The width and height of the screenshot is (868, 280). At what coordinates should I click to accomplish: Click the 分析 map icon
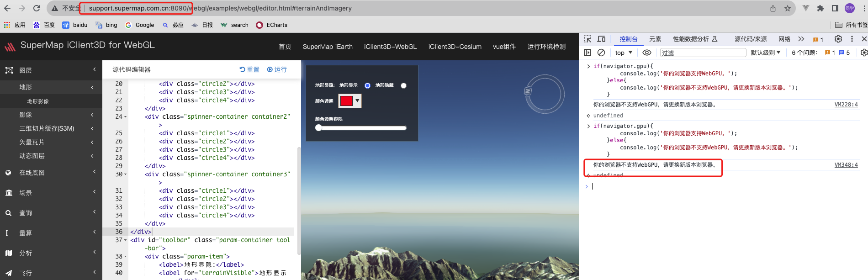click(x=9, y=253)
